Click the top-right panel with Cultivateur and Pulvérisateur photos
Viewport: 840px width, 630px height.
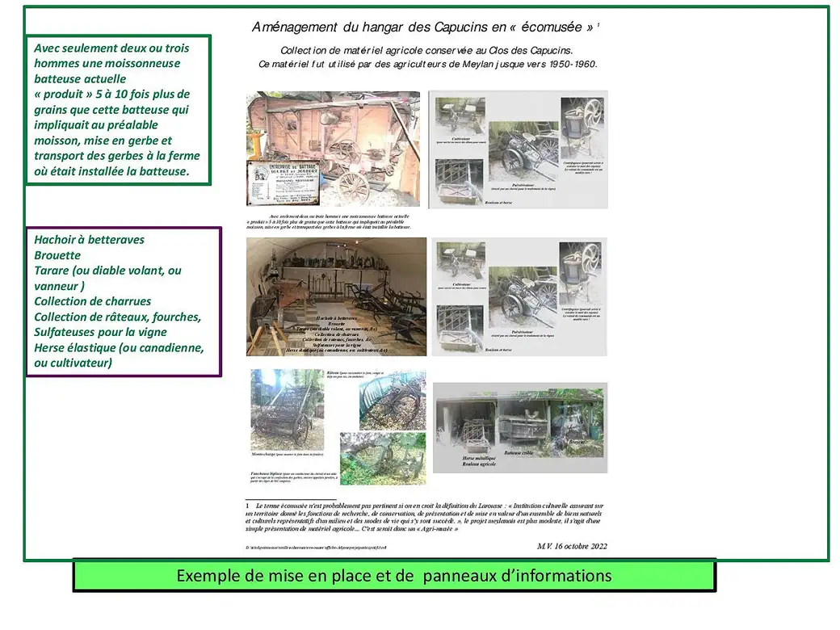pyautogui.click(x=519, y=149)
